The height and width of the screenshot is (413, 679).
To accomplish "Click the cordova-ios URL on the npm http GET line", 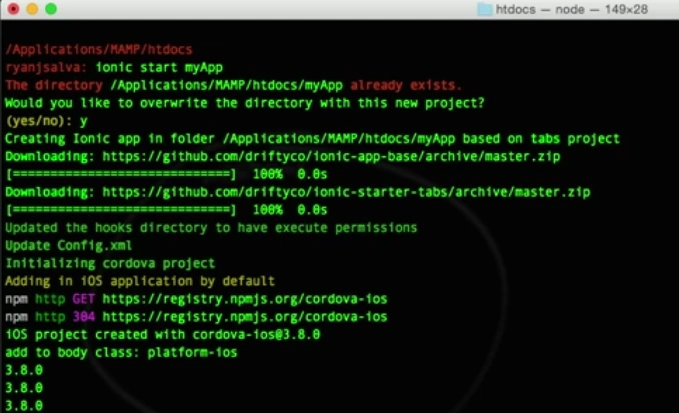I will pyautogui.click(x=245, y=299).
